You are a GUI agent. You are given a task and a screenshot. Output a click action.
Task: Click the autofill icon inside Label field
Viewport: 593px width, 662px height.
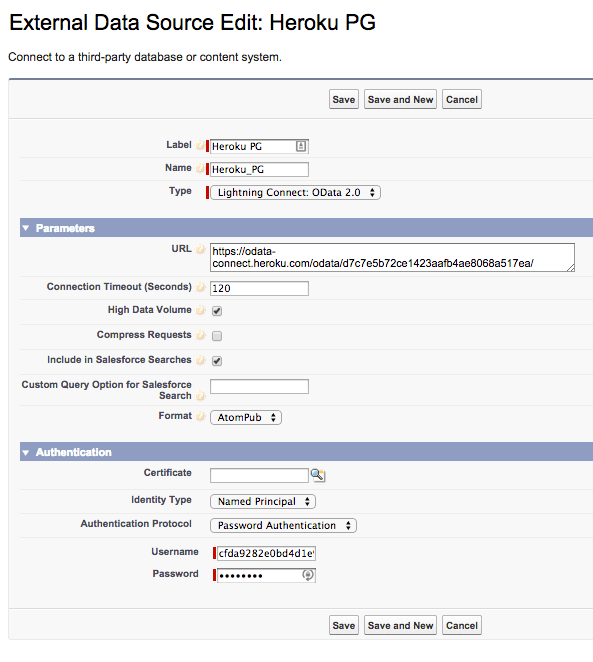(x=301, y=146)
